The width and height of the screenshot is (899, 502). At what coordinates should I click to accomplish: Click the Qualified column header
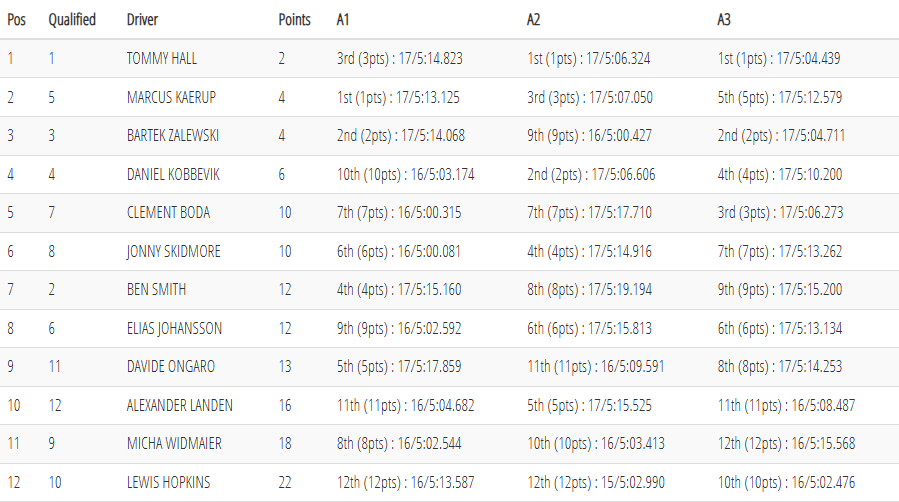coord(72,20)
